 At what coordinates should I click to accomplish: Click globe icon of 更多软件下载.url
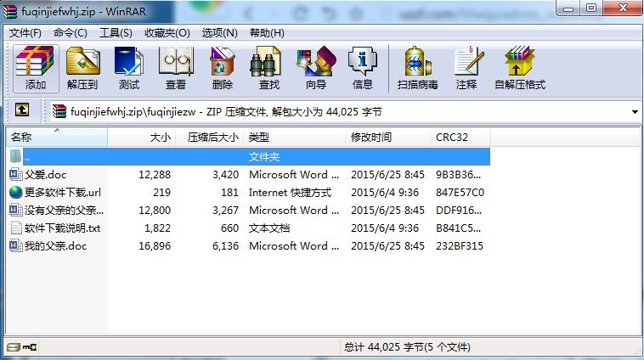coord(15,192)
